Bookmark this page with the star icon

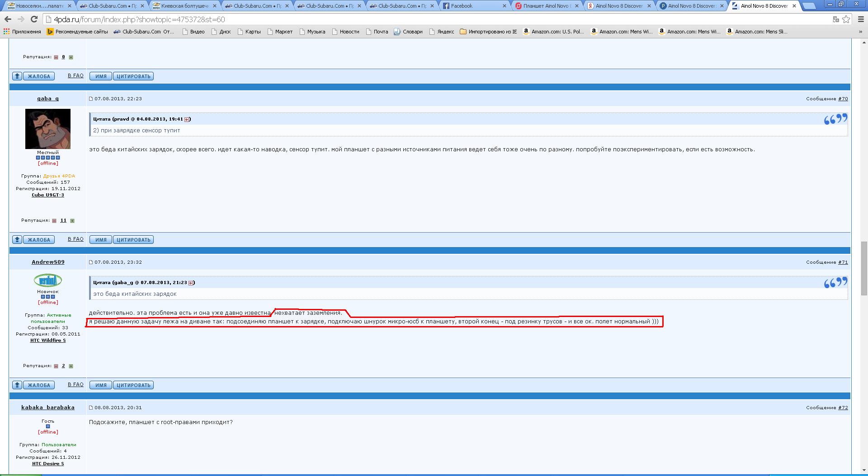[x=846, y=19]
